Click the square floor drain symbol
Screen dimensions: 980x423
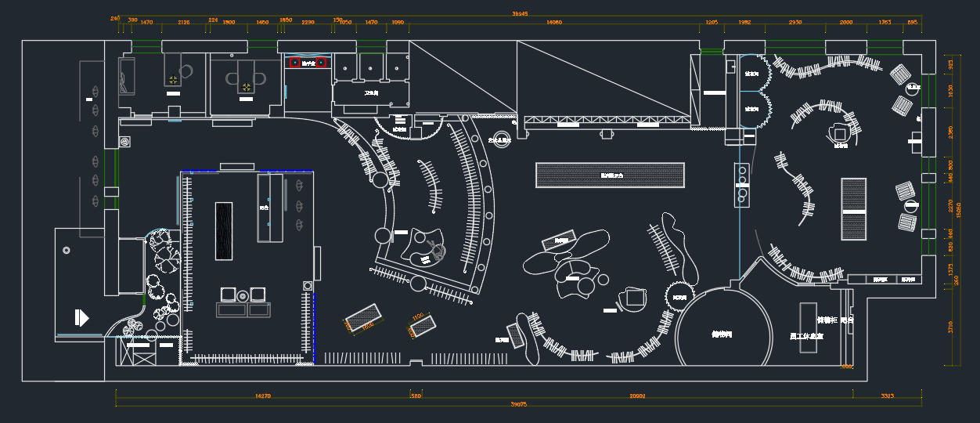coord(125,142)
